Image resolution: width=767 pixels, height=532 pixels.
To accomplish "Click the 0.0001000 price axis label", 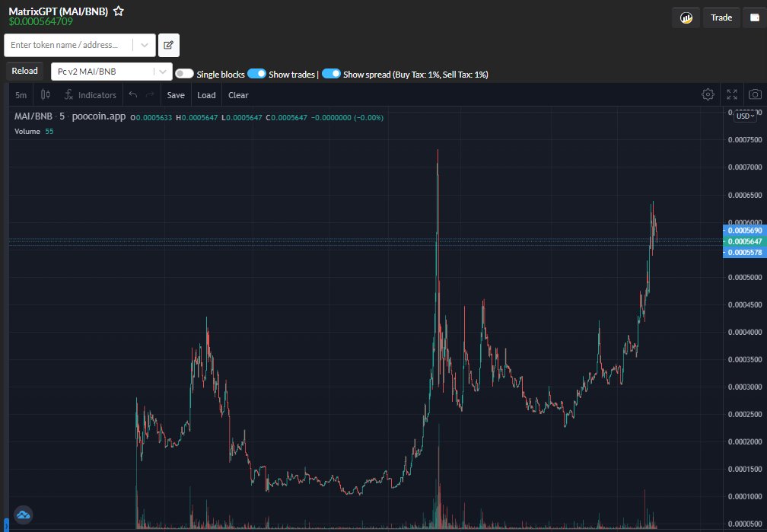I will [x=744, y=496].
